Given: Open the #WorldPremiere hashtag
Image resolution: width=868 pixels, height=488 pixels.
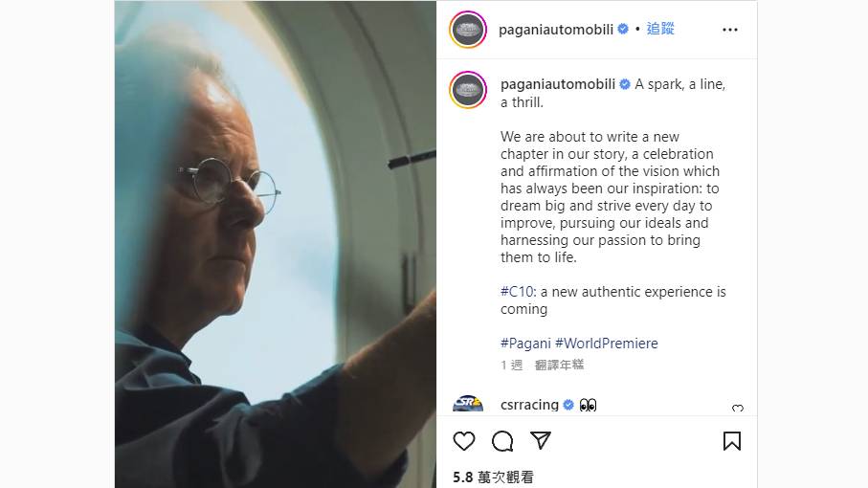Looking at the screenshot, I should [606, 344].
